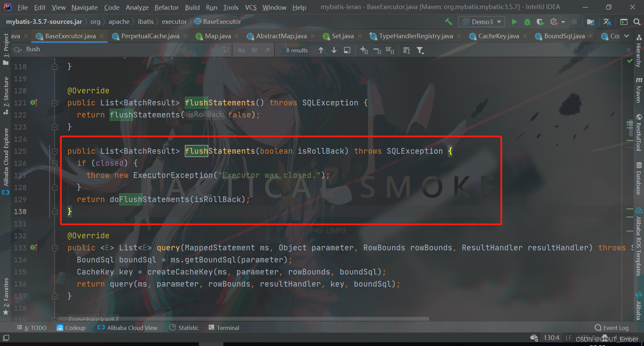Collapse flushStatements method fold at line 121
This screenshot has width=644, height=346.
tap(55, 103)
